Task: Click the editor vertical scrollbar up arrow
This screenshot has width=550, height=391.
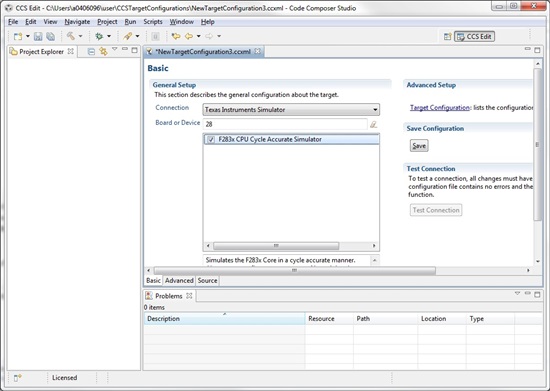Action: 538,63
